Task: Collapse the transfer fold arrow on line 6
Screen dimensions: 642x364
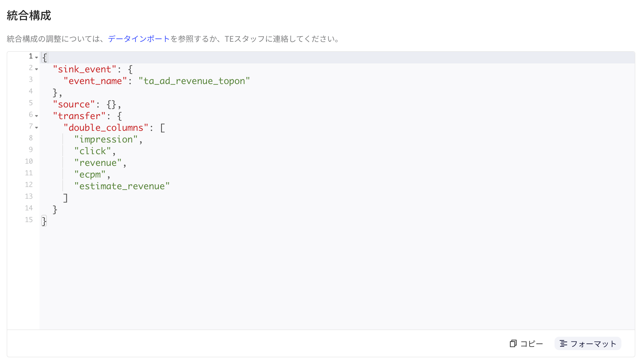Action: click(37, 116)
